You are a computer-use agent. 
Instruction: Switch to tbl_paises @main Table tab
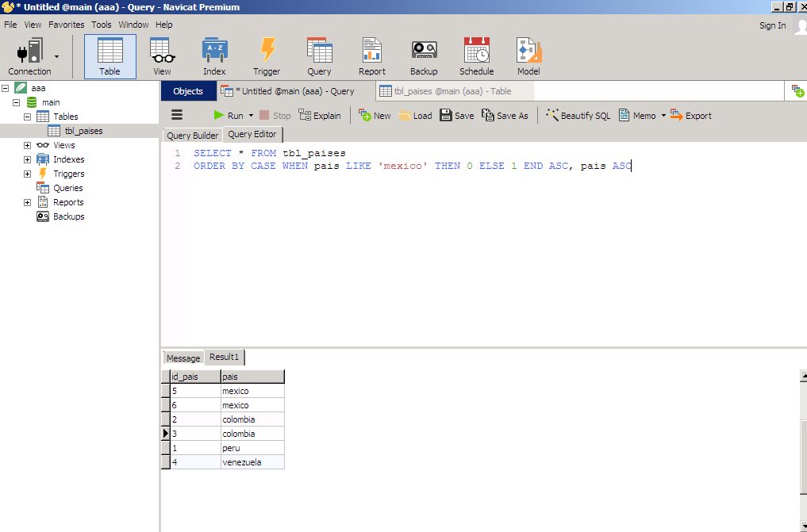(x=453, y=91)
